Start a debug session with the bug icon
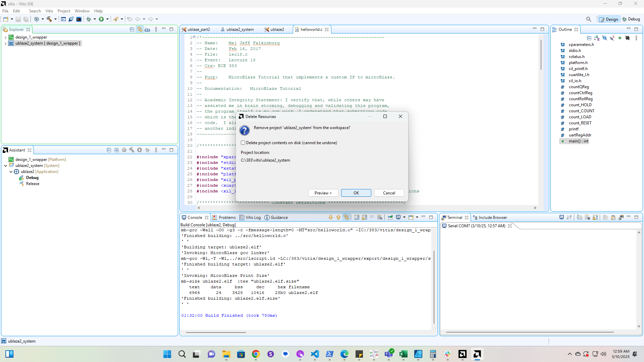 [88, 19]
